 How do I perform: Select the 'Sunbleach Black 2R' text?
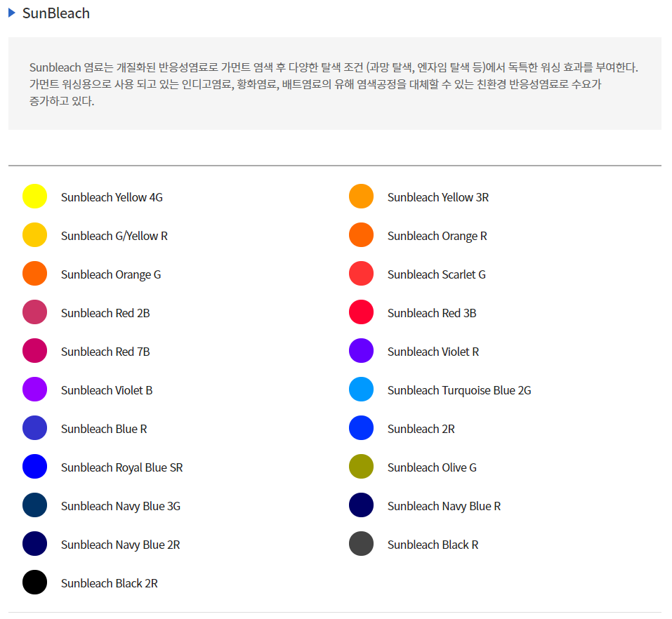tap(110, 583)
